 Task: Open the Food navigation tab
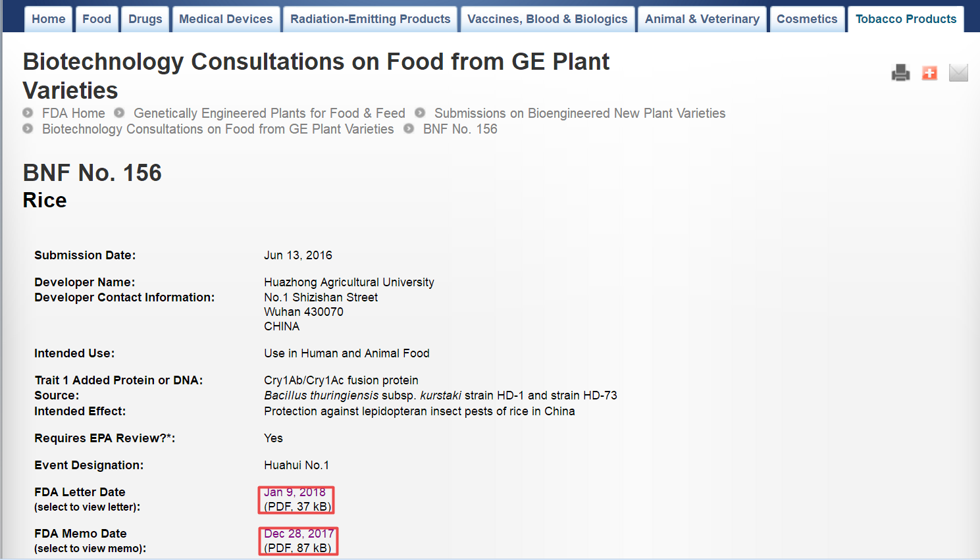97,19
